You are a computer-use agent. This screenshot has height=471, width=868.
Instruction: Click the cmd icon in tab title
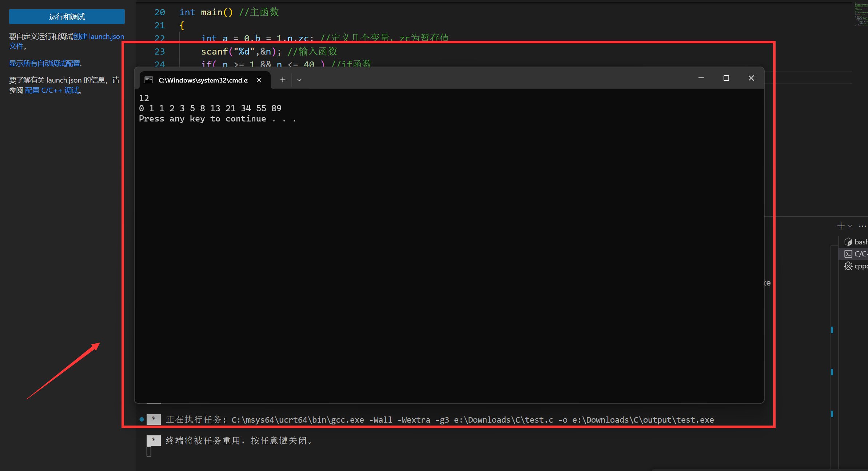coord(149,80)
